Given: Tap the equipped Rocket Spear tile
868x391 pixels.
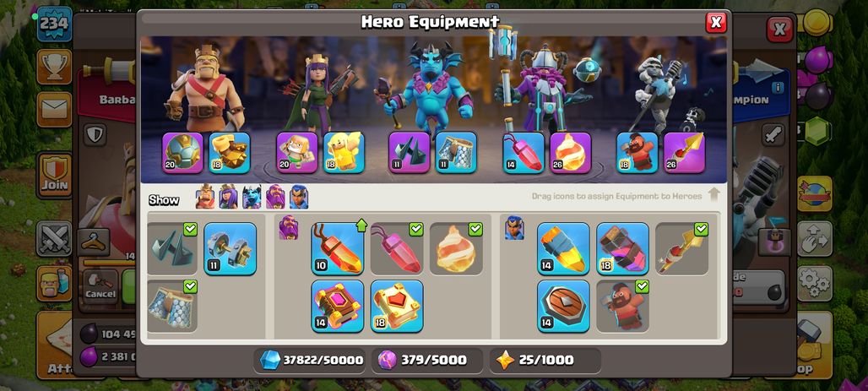Looking at the screenshot, I should click(682, 248).
